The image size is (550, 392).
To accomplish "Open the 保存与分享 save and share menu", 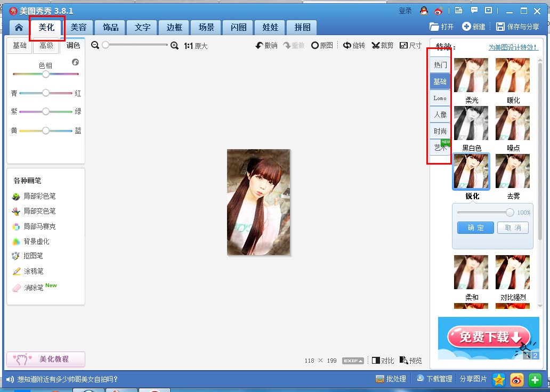I will click(x=517, y=27).
